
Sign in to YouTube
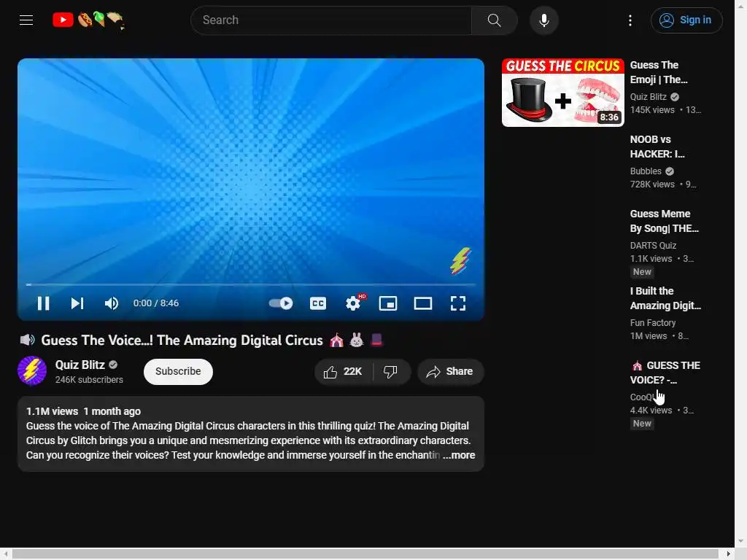click(x=686, y=20)
